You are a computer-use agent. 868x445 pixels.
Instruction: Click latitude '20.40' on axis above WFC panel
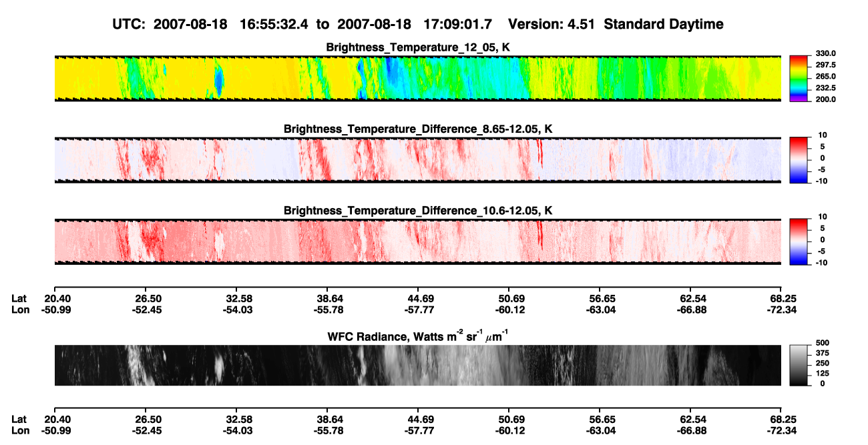tap(57, 298)
